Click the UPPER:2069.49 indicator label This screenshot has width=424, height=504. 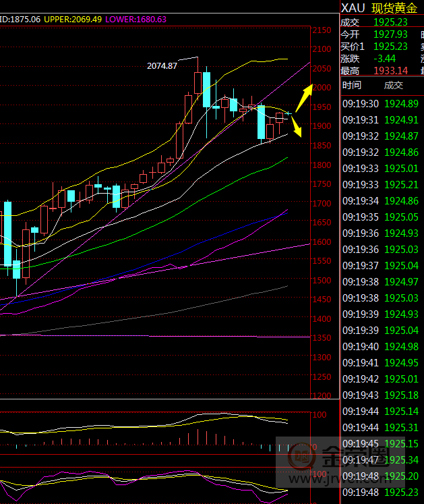pos(73,20)
